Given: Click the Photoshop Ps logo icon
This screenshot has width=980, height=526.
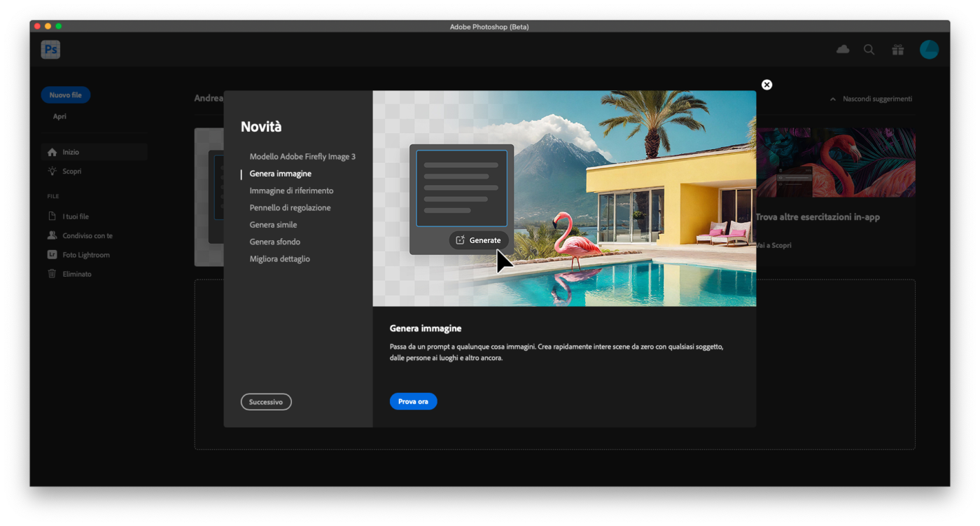Looking at the screenshot, I should (x=50, y=50).
